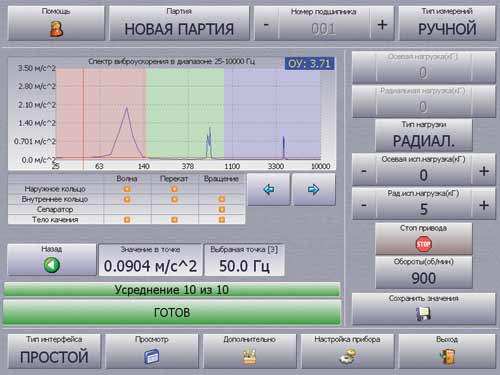
Task: Toggle Тело качения Перекат marker
Action: 174,220
